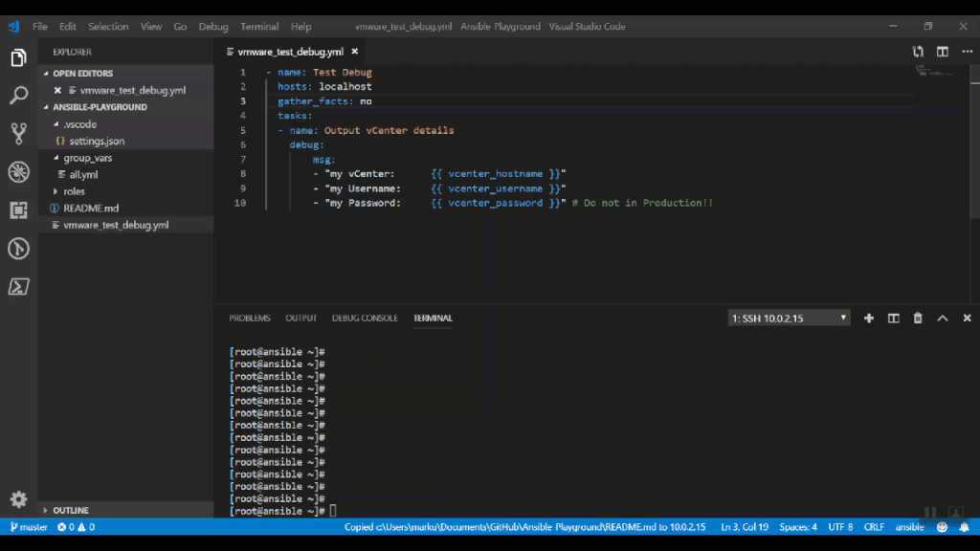Image resolution: width=980 pixels, height=551 pixels.
Task: Open the Extensions view icon
Action: pyautogui.click(x=18, y=210)
